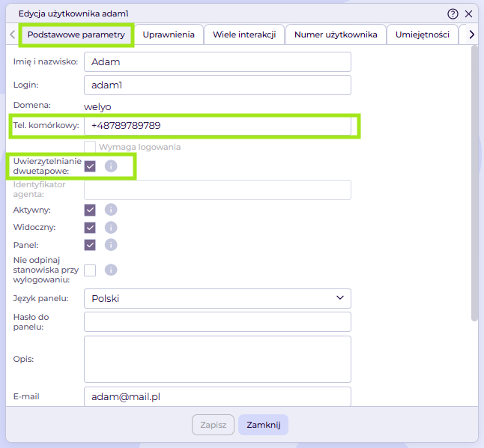Show info for Nie odpinaj stanowiska
484x448 pixels.
111,270
